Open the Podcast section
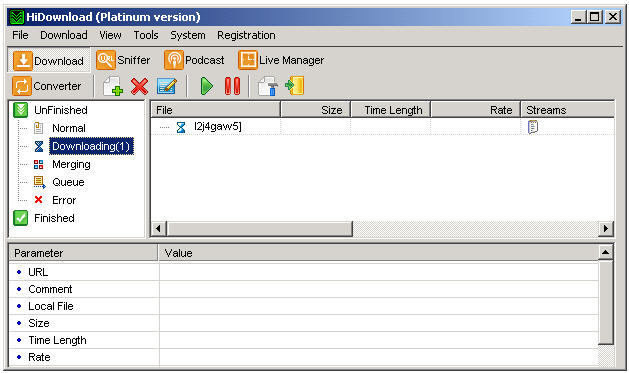The width and height of the screenshot is (629, 373). (194, 60)
